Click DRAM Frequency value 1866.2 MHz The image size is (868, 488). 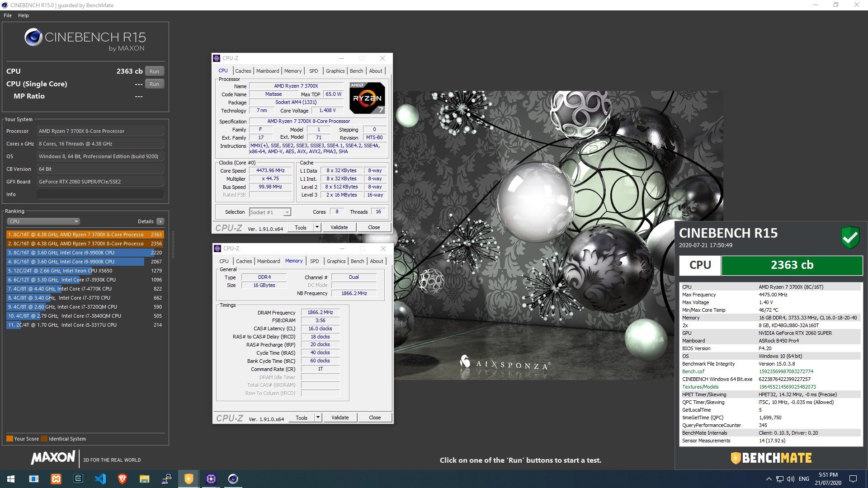(x=320, y=312)
